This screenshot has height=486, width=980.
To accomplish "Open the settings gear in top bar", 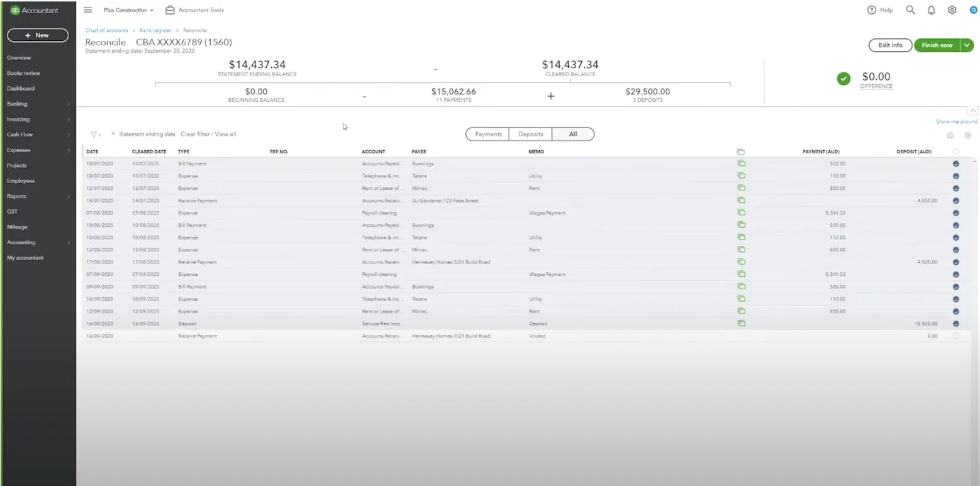I will pos(952,10).
